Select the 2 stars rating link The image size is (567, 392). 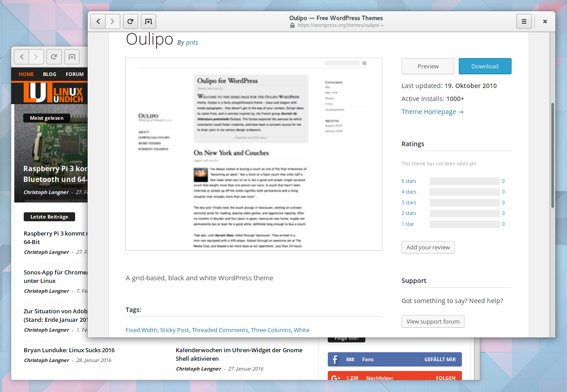[x=409, y=213]
